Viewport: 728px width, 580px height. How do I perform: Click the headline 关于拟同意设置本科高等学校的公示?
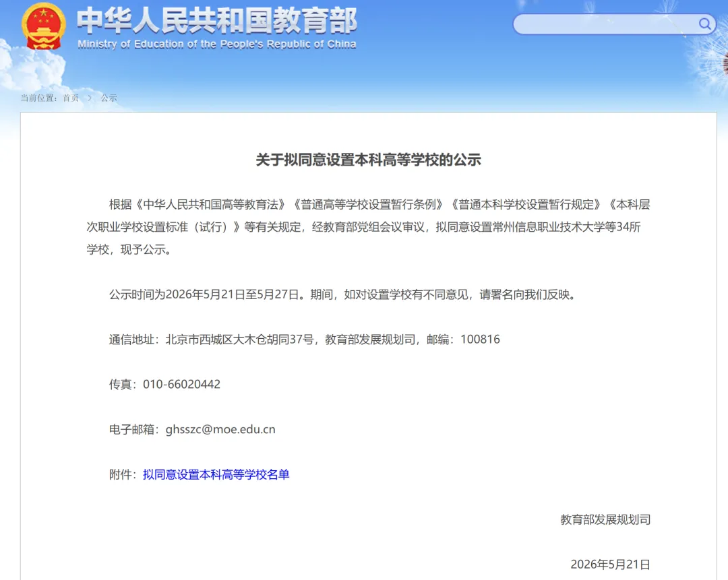click(368, 160)
